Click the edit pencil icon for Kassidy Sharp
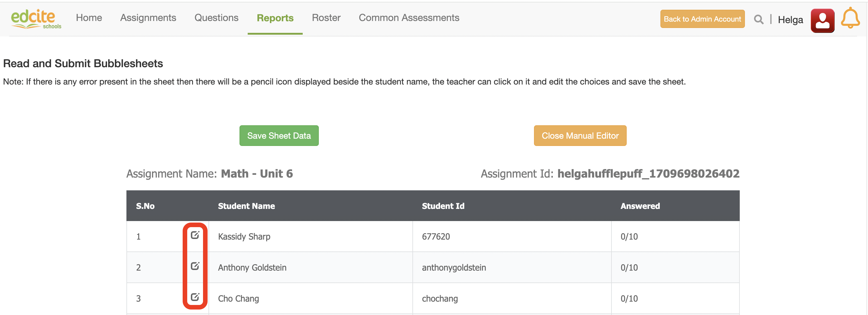Screen dimensions: 868x315 coord(195,235)
